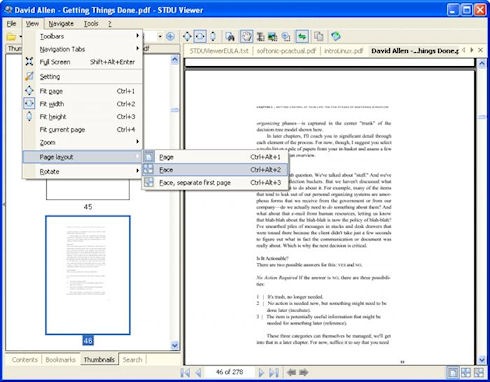This screenshot has height=382, width=490.
Task: Choose Full Screen menu entry
Action: point(83,62)
